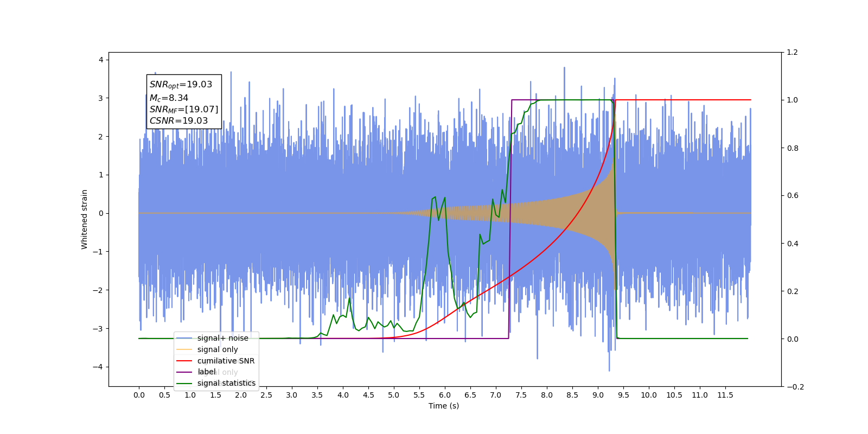This screenshot has height=434, width=868.
Task: Click the left y-axis tick label −4
Action: [x=98, y=367]
